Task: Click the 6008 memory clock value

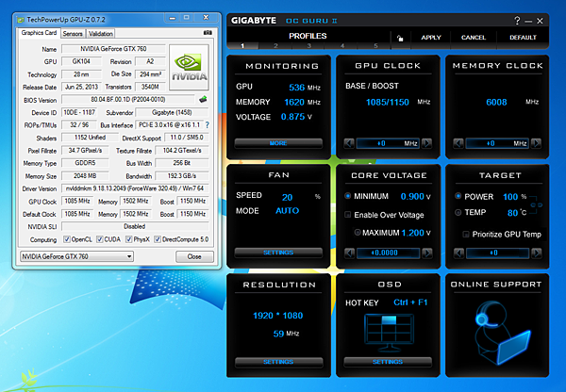Action: coord(496,102)
